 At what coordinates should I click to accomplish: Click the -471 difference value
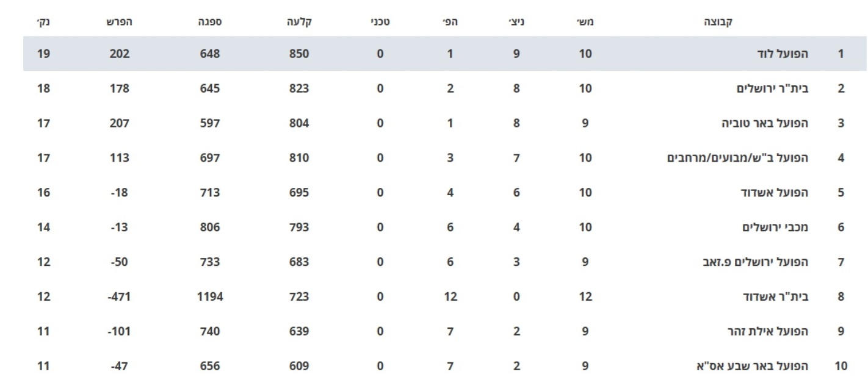[x=120, y=297]
